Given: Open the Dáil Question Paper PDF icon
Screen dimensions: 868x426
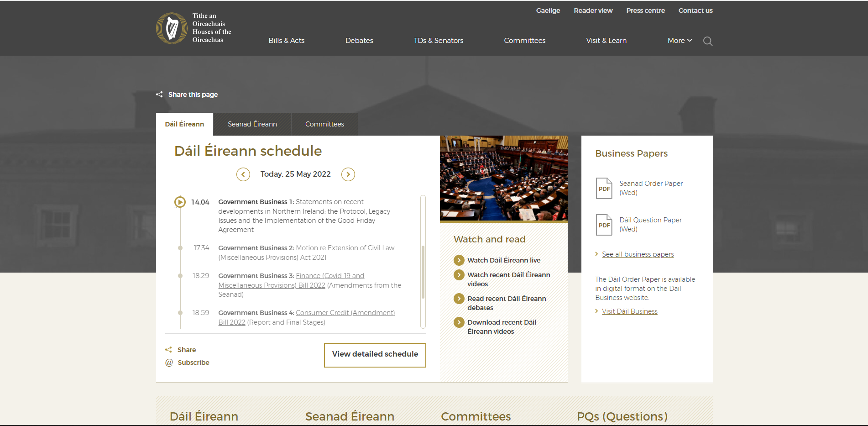Looking at the screenshot, I should pos(604,225).
